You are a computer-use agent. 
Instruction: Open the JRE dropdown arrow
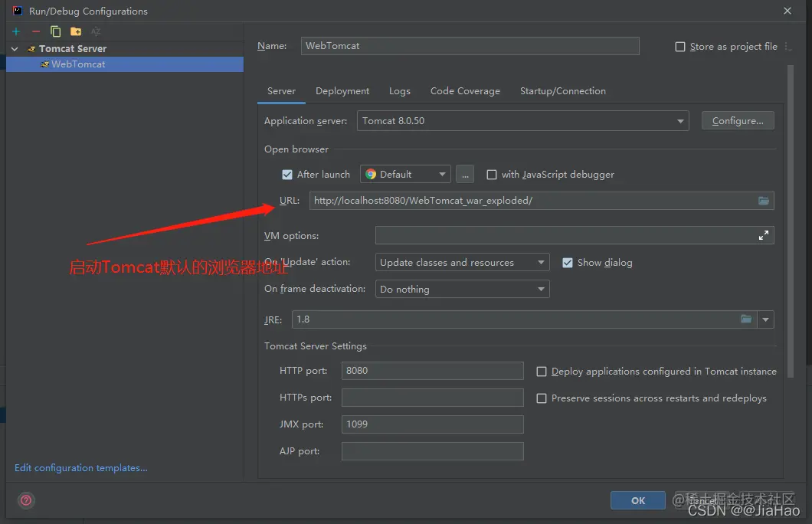pyautogui.click(x=765, y=319)
